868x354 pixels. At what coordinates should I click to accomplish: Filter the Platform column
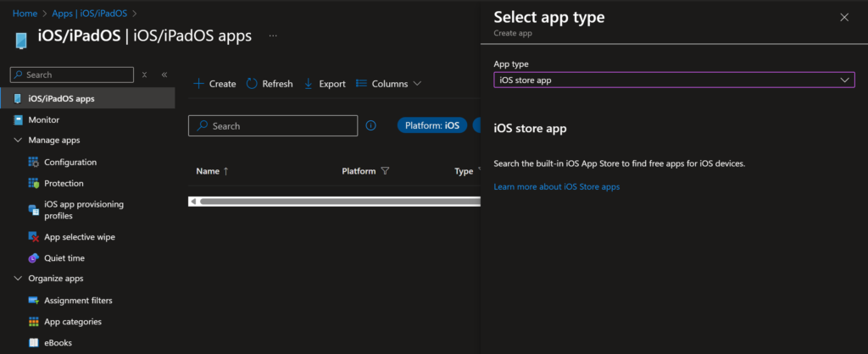click(385, 171)
